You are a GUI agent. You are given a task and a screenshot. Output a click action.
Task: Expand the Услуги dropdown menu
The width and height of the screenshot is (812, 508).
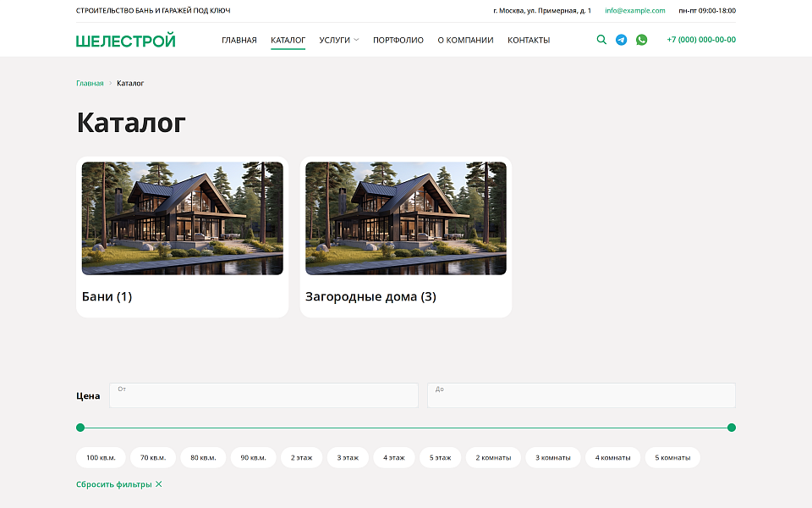[338, 40]
